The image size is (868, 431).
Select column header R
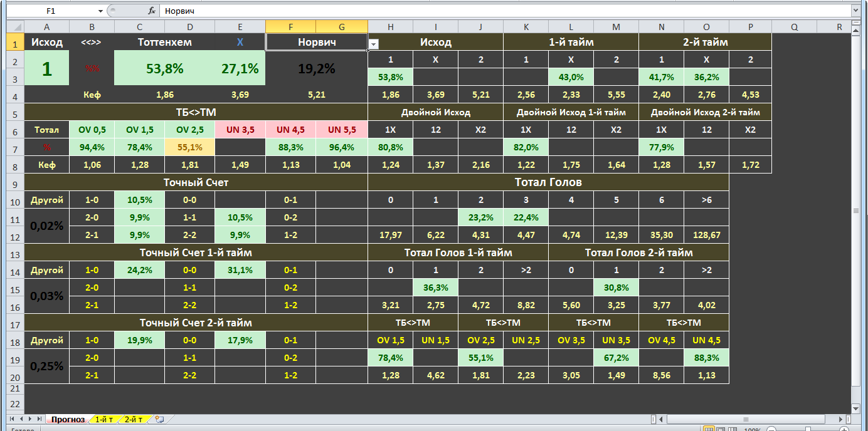[x=839, y=27]
